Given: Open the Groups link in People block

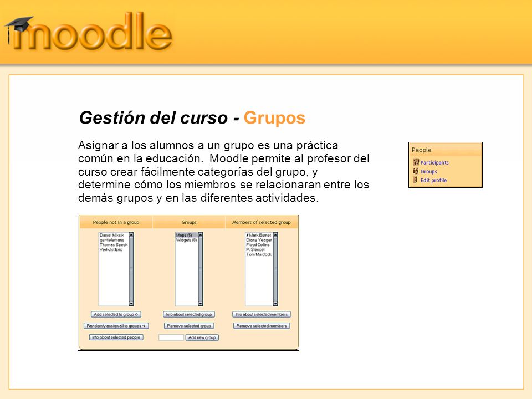Looking at the screenshot, I should [429, 172].
